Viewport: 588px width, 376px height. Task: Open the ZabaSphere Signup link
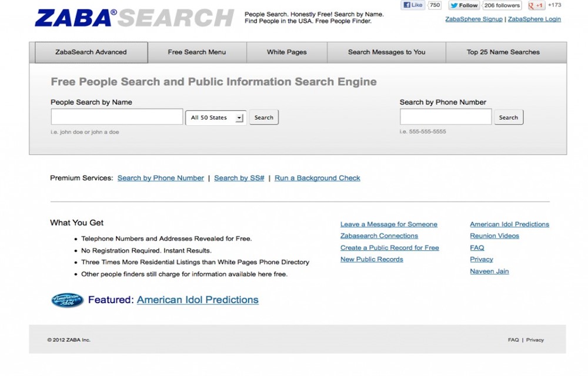tap(473, 19)
